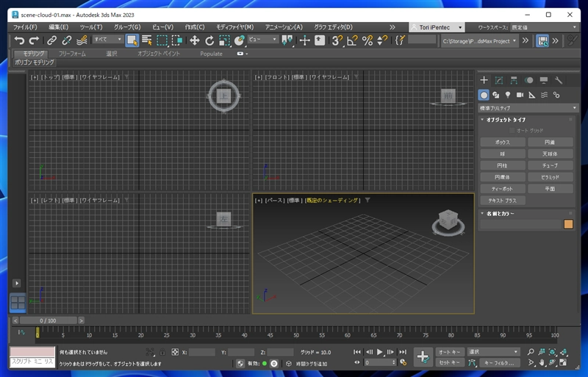Viewport: 588px width, 377px height.
Task: Open the Modify command panel tab
Action: tap(499, 80)
